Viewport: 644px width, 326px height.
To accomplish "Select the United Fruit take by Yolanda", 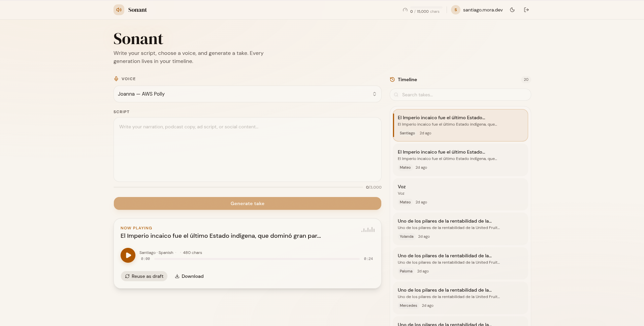I will coord(460,229).
